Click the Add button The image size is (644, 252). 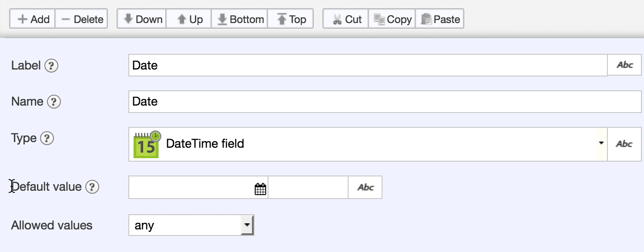pyautogui.click(x=33, y=19)
